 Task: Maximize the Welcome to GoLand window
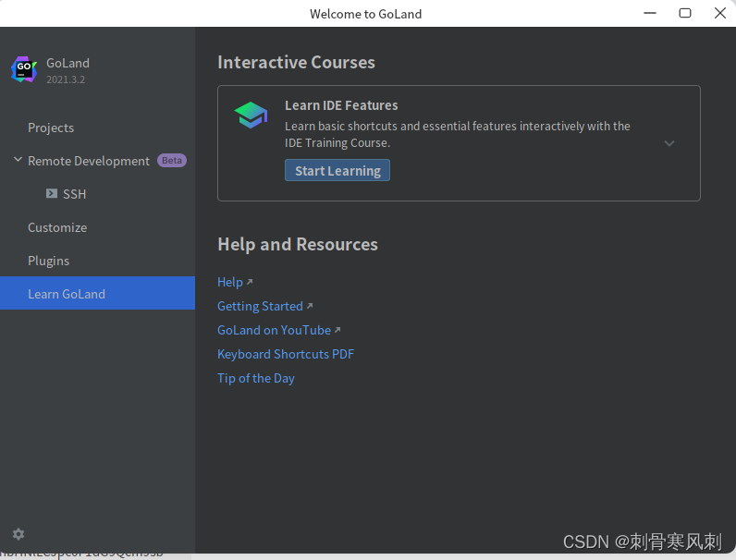click(685, 13)
